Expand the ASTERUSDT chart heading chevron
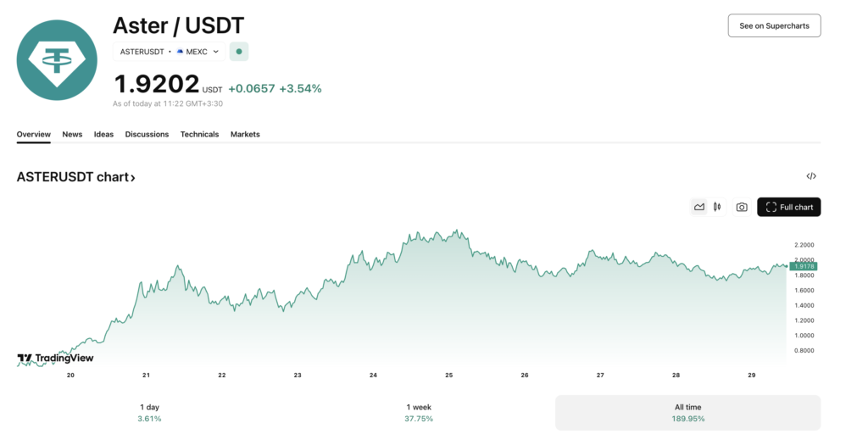The width and height of the screenshot is (868, 445). pos(133,178)
